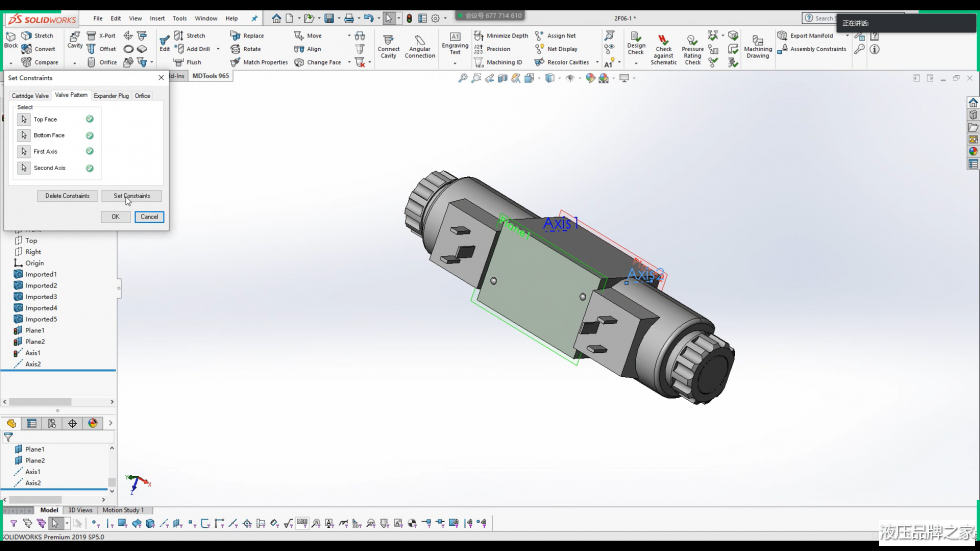980x551 pixels.
Task: Click the Connect Cavity tool
Action: (388, 43)
